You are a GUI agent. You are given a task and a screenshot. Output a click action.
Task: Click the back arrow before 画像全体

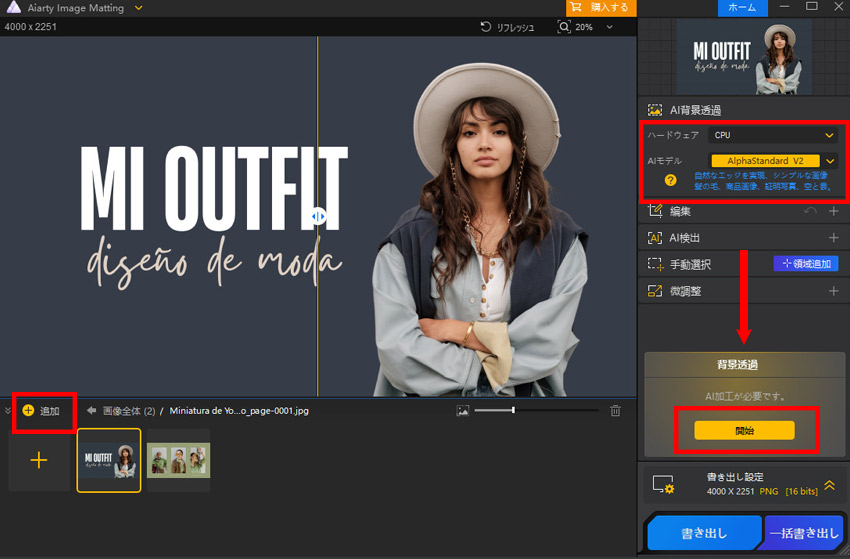coord(91,410)
